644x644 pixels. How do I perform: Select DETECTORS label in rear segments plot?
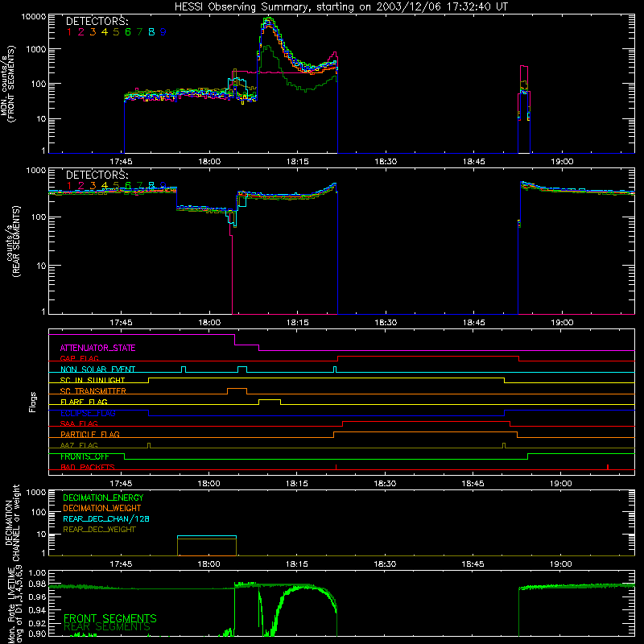[97, 175]
